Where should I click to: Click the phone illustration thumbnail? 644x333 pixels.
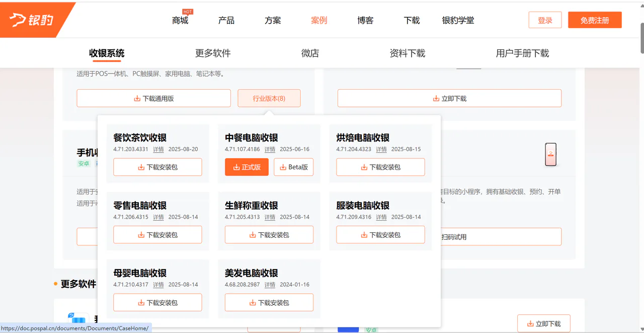coord(551,154)
